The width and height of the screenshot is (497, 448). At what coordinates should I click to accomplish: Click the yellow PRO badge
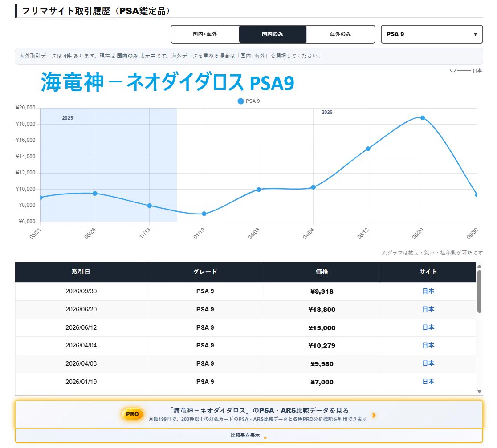tap(132, 414)
